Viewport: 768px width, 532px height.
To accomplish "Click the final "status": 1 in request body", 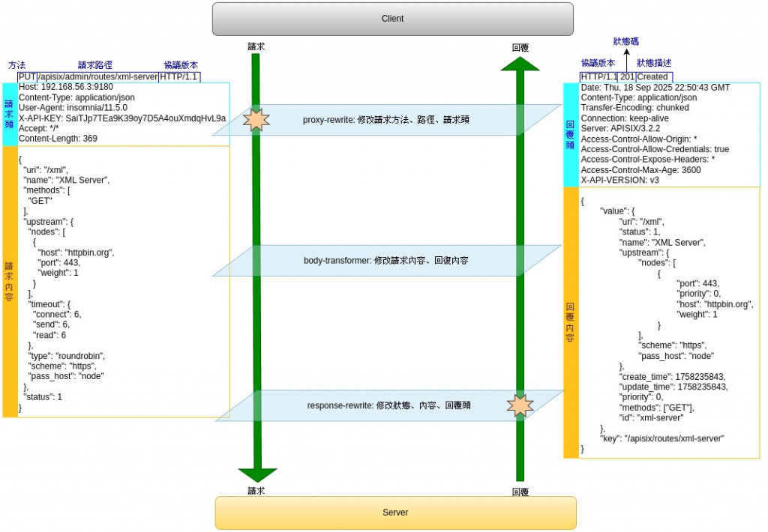I will [43, 397].
